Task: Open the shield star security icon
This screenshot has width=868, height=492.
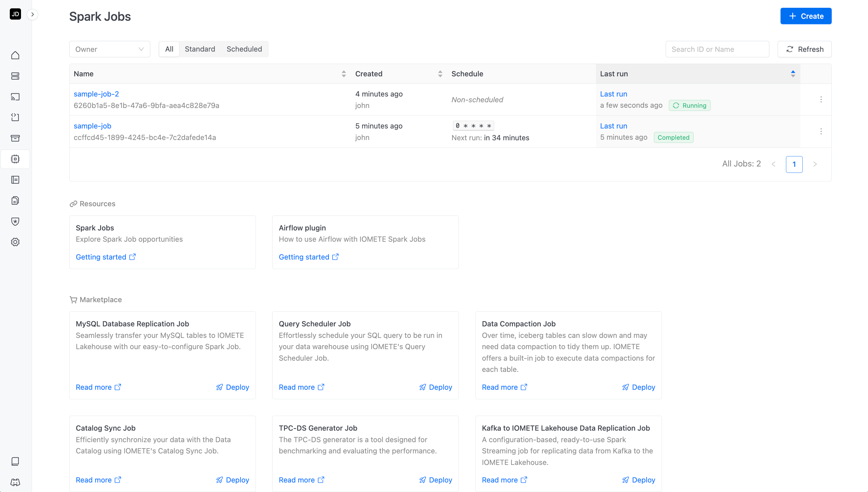Action: pyautogui.click(x=15, y=221)
